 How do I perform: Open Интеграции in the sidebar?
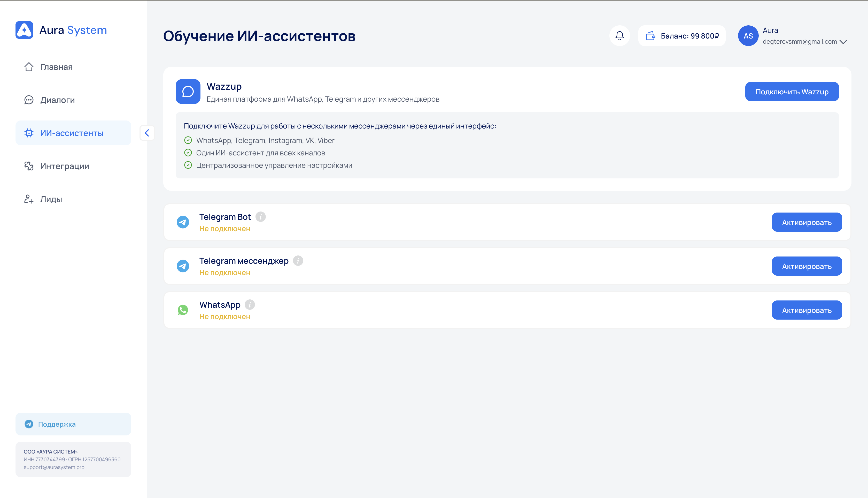[x=64, y=166]
